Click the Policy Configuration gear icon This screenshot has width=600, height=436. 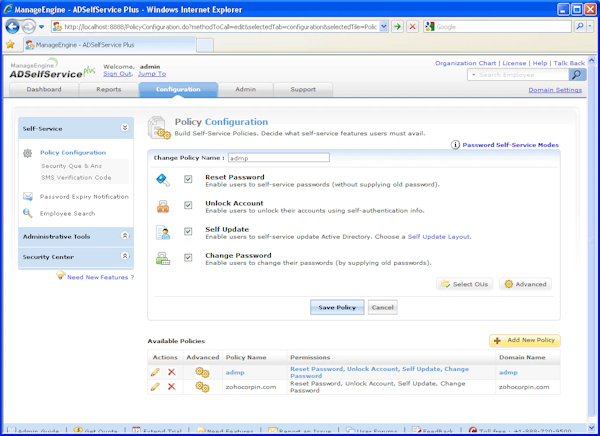pos(28,153)
